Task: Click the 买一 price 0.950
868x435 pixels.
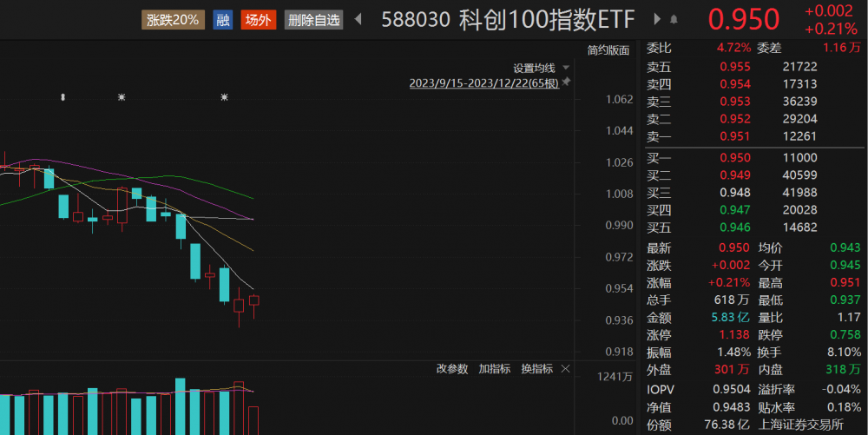Action: pos(734,158)
